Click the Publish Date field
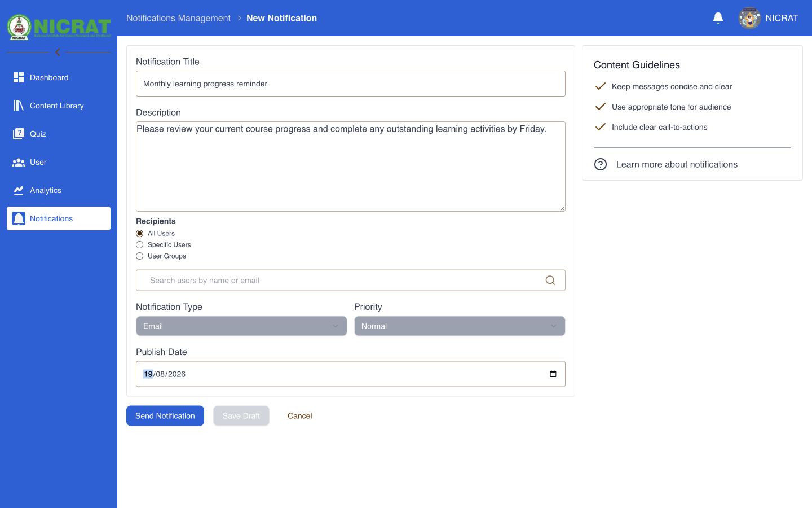Viewport: 812px width, 508px height. pyautogui.click(x=351, y=374)
